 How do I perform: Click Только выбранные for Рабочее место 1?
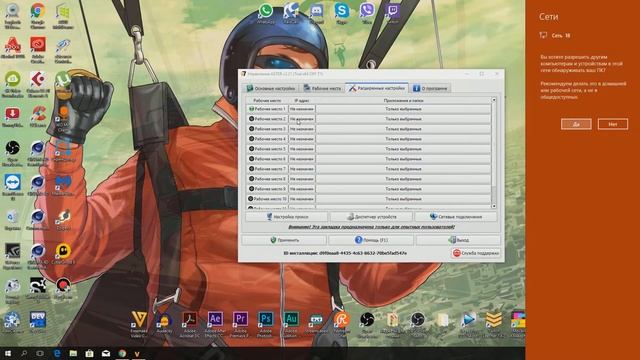point(403,109)
